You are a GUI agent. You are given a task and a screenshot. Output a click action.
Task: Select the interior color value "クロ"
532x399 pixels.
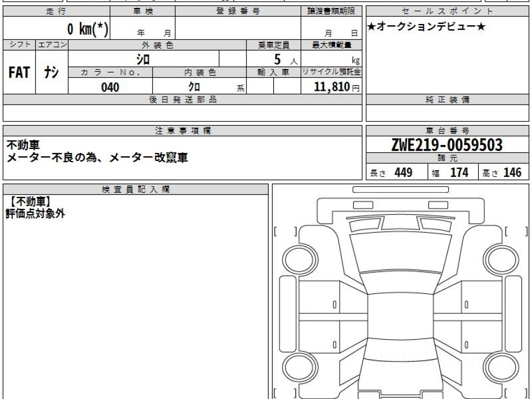pyautogui.click(x=194, y=87)
